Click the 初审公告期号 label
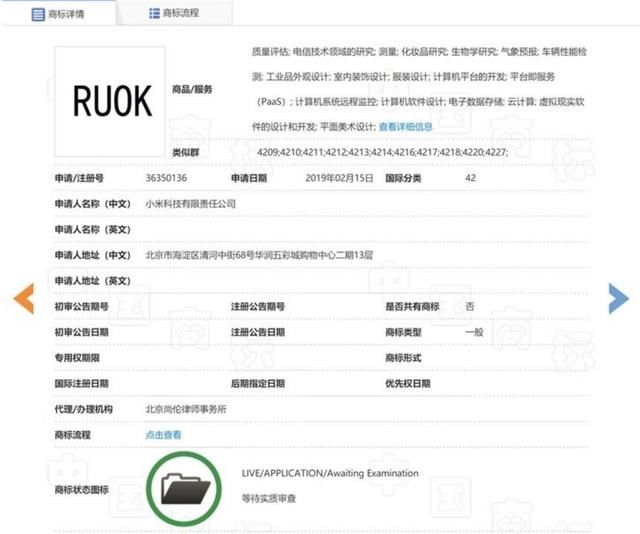The width and height of the screenshot is (640, 534). pos(82,307)
